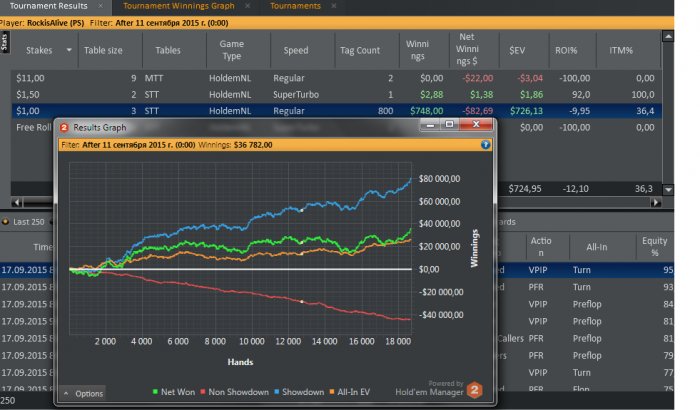Click the results table scroll up arrow
700x410 pixels.
tap(668, 36)
